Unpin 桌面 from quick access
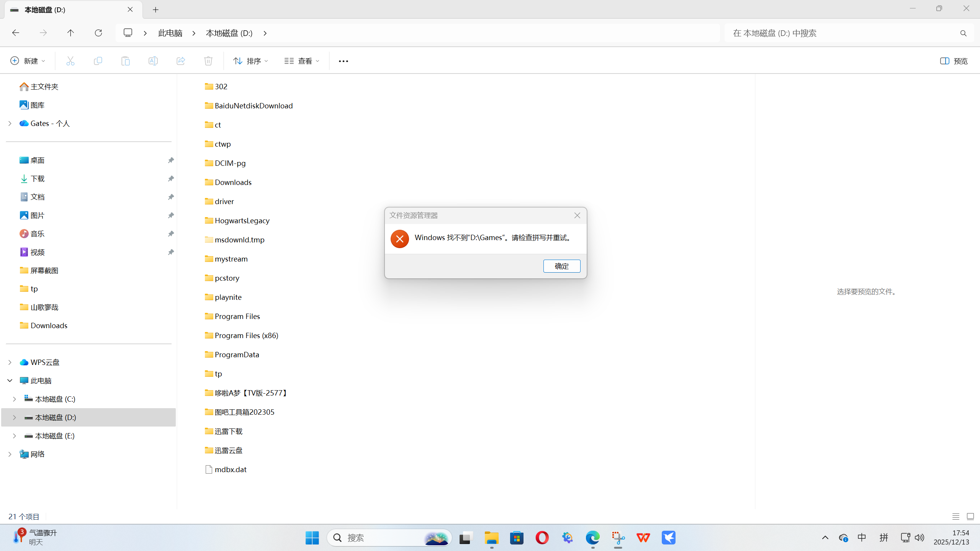The image size is (980, 551). tap(170, 160)
